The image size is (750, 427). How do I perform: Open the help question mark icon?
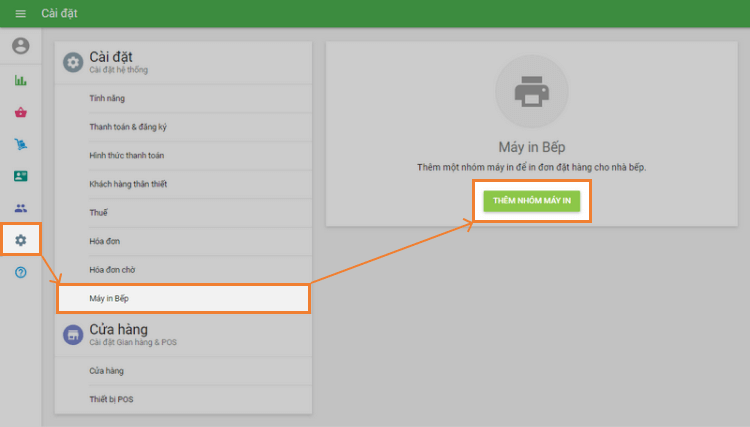pyautogui.click(x=21, y=272)
